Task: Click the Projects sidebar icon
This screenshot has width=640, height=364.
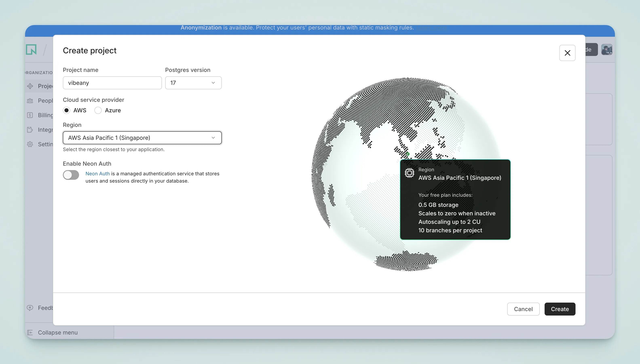Action: (30, 86)
